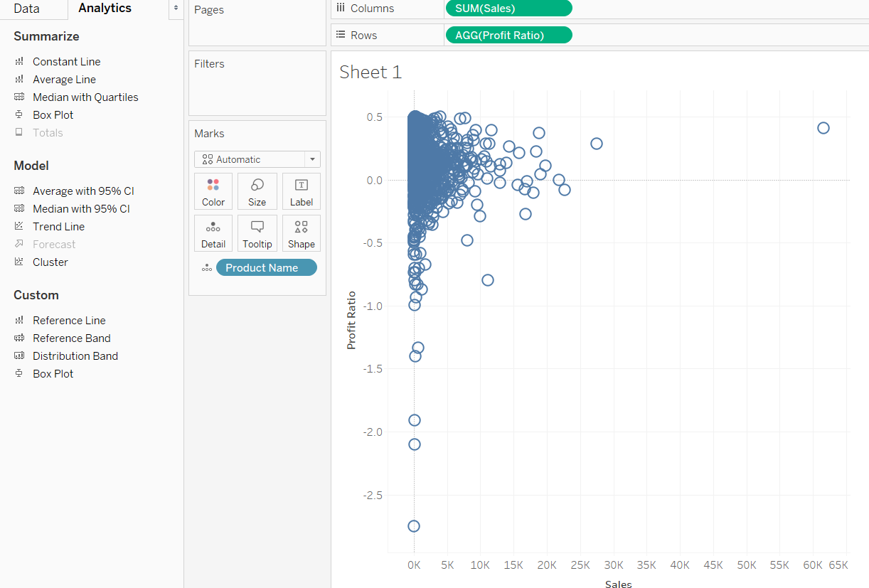
Task: Choose Cluster in the Model section
Action: (x=50, y=262)
